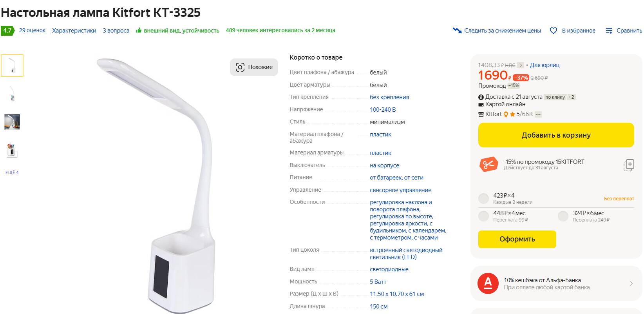Select the third product thumbnail image
This screenshot has height=314, width=644.
(x=12, y=122)
